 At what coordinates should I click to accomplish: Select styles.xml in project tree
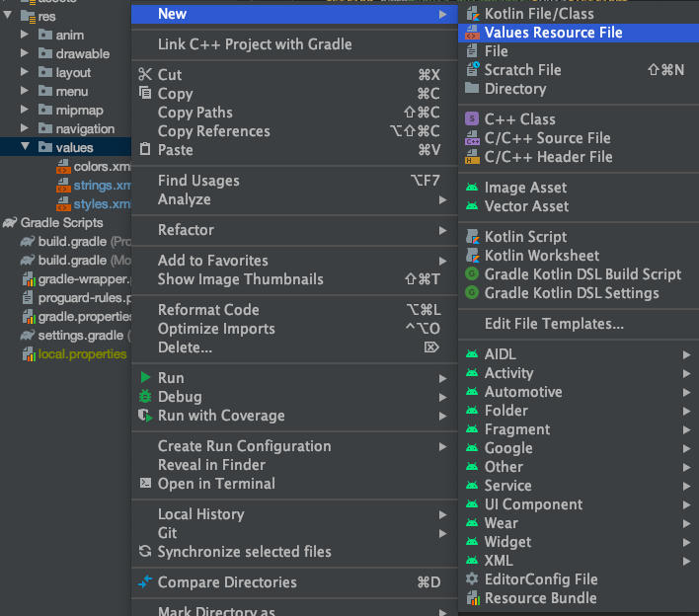coord(102,203)
